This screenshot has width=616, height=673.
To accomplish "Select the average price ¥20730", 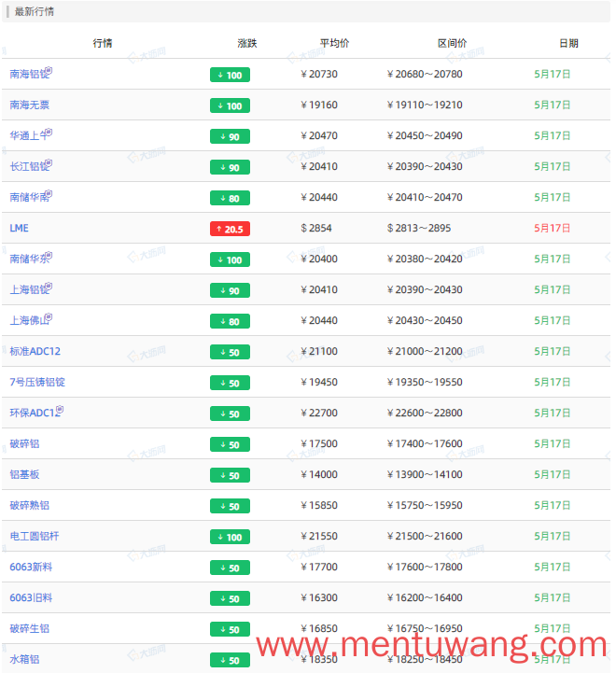I will 319,75.
